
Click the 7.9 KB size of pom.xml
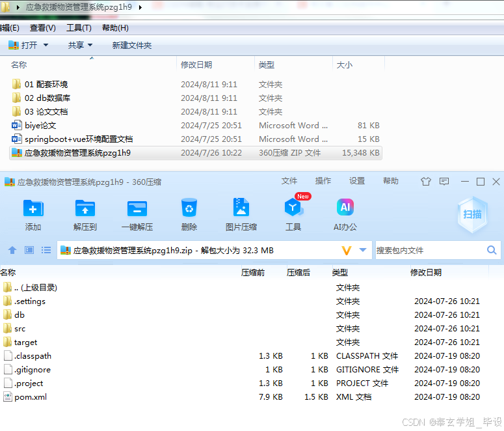tap(271, 397)
